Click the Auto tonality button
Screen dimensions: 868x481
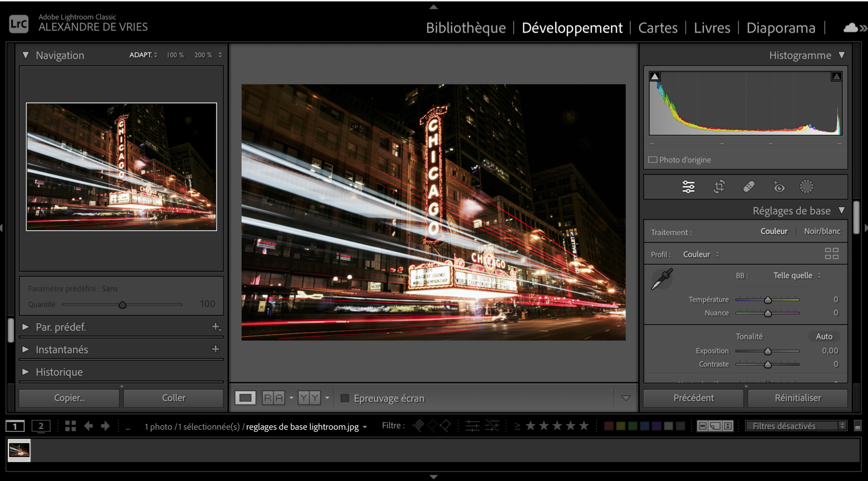point(824,336)
